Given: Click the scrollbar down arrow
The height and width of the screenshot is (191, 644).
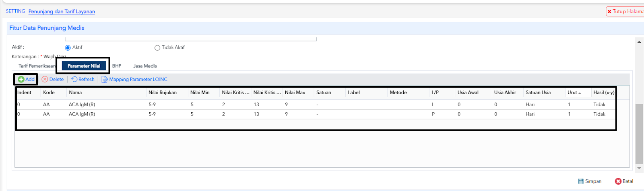Looking at the screenshot, I should (x=639, y=168).
